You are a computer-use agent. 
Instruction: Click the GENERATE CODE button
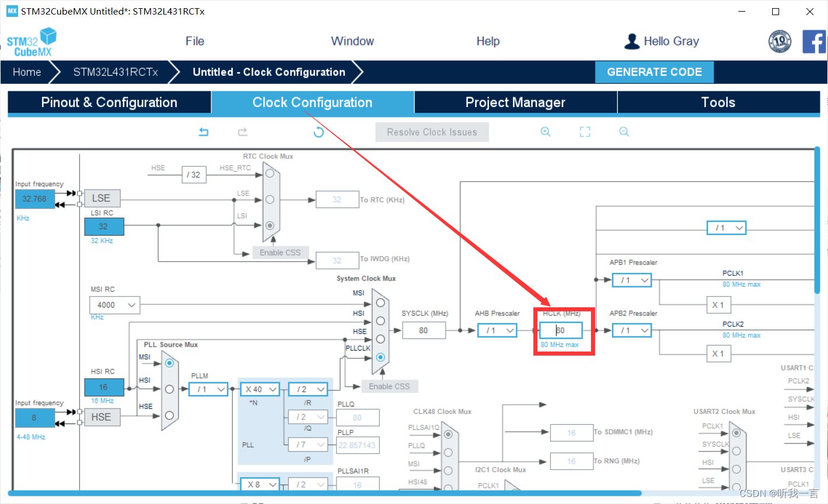point(654,72)
